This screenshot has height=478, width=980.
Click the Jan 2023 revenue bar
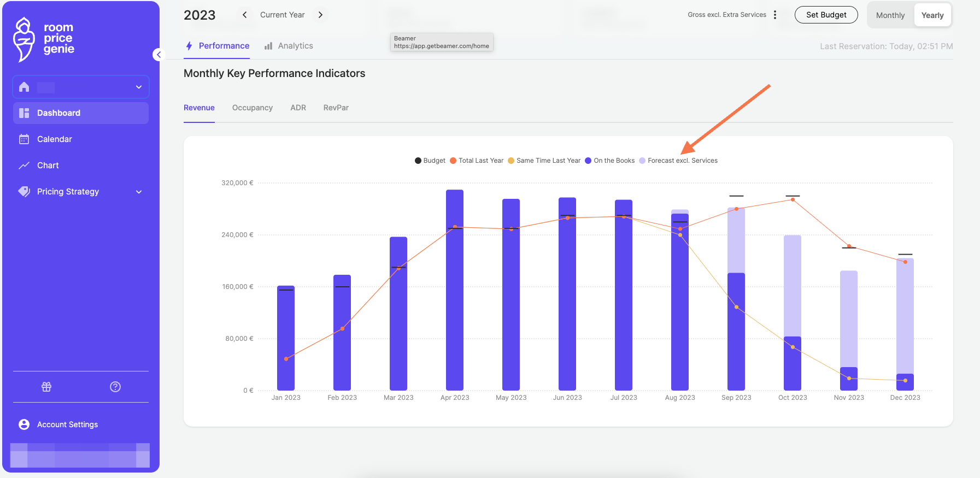[286, 338]
